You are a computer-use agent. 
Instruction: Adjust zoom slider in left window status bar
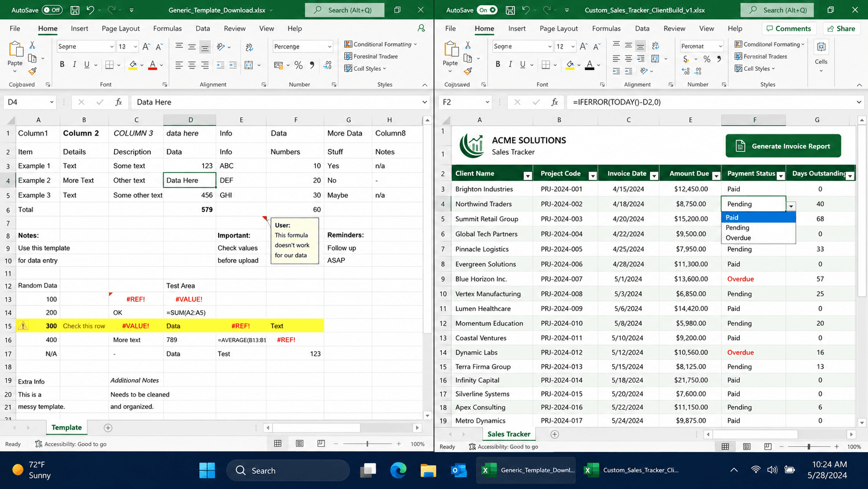click(x=368, y=444)
